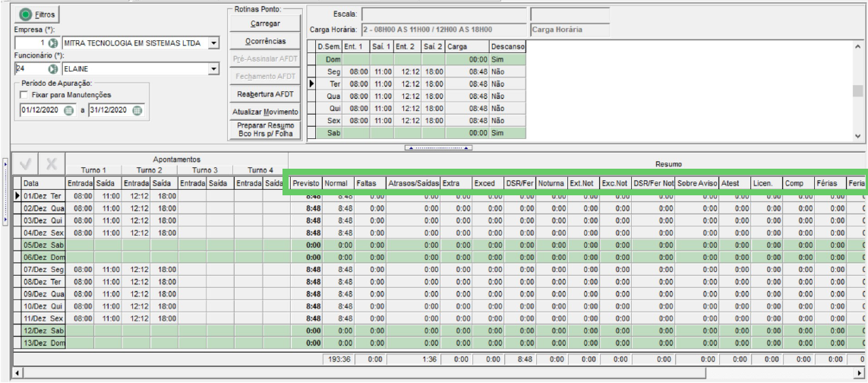Open calendar picker for start date 01/12/2020
Viewport: 868px width, 383px height.
[x=68, y=109]
